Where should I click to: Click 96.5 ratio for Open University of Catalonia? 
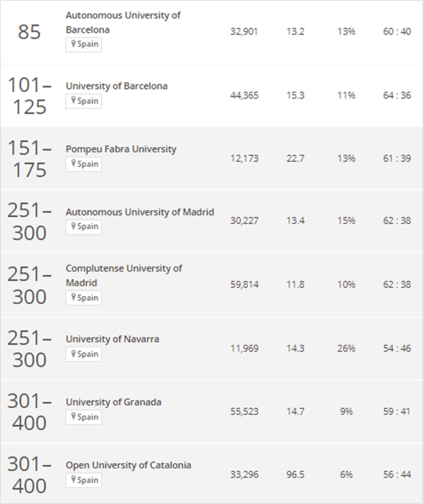(x=295, y=475)
